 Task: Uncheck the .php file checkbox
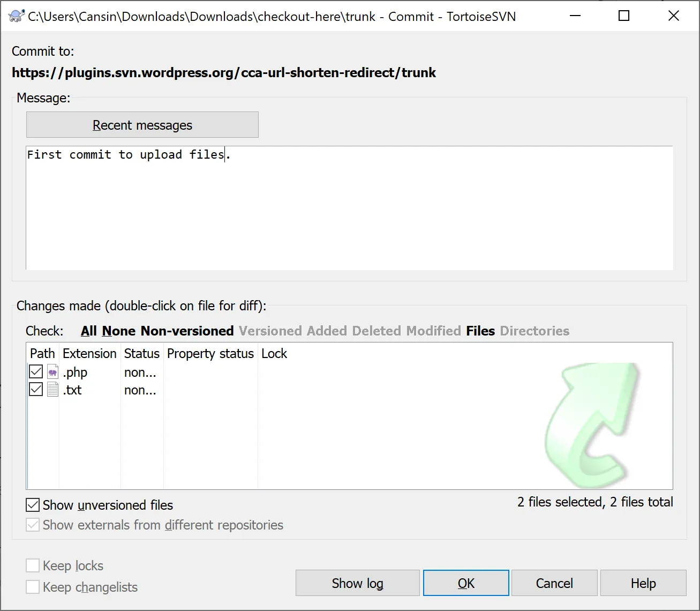click(x=36, y=372)
